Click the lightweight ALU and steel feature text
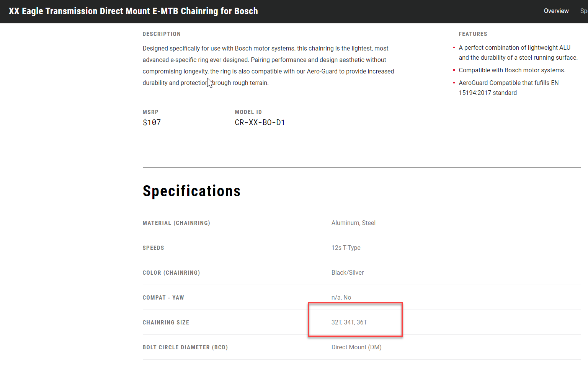 (x=518, y=52)
